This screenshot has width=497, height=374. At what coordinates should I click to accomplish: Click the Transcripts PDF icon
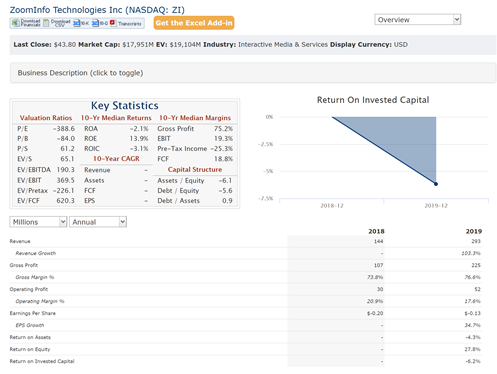click(113, 23)
